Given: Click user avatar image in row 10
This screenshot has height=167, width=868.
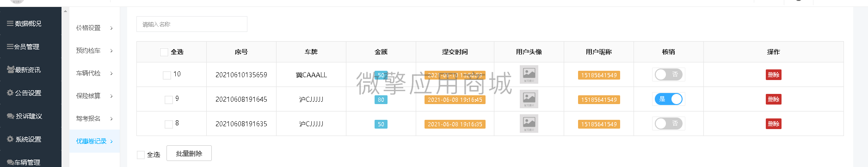Looking at the screenshot, I should pos(529,74).
